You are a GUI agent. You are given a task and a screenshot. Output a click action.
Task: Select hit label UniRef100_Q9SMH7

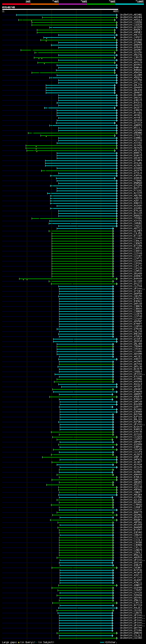tap(131, 50)
